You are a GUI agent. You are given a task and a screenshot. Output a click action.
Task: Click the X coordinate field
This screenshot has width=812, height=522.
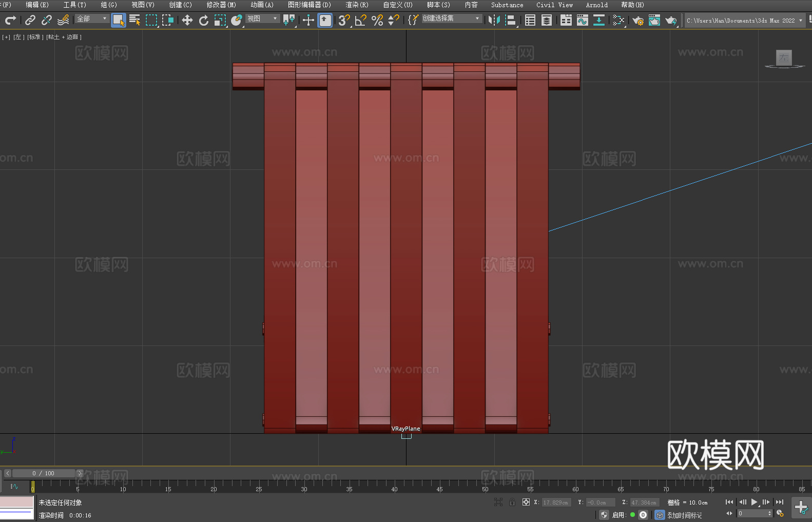556,502
